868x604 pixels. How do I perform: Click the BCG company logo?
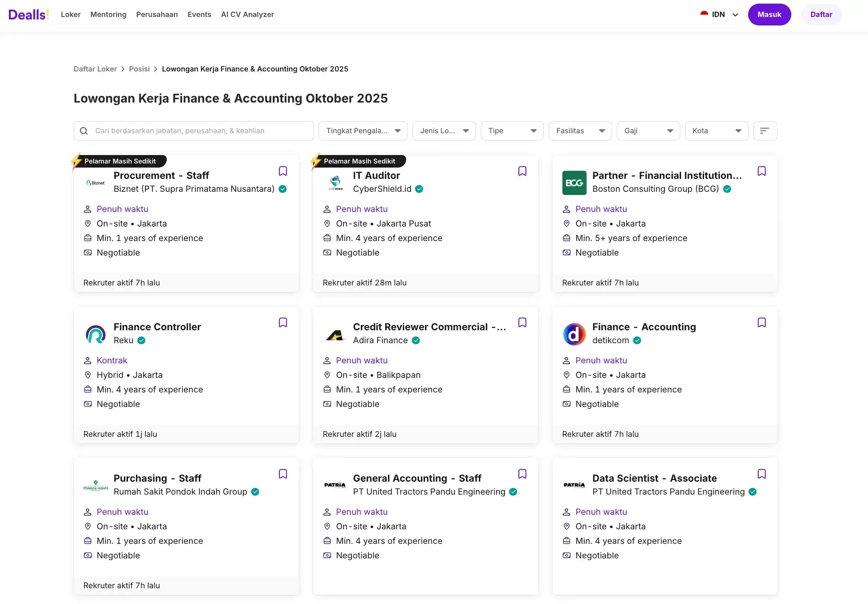(x=574, y=182)
